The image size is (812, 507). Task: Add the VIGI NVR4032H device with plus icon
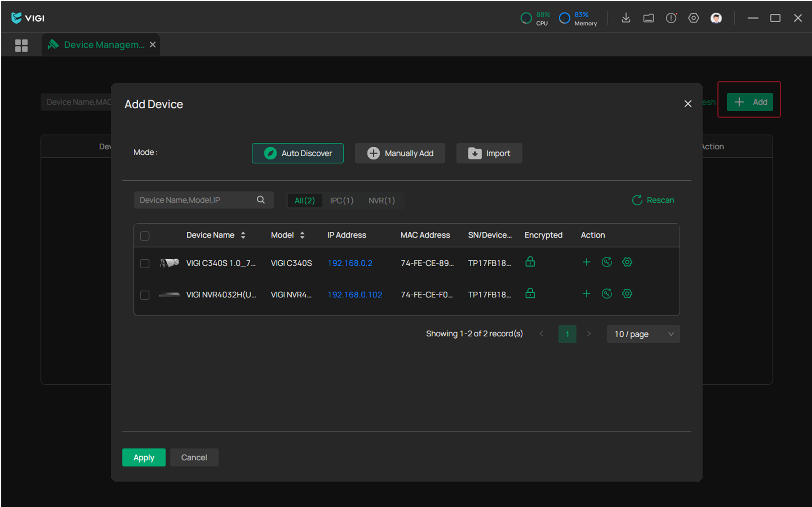coord(586,294)
